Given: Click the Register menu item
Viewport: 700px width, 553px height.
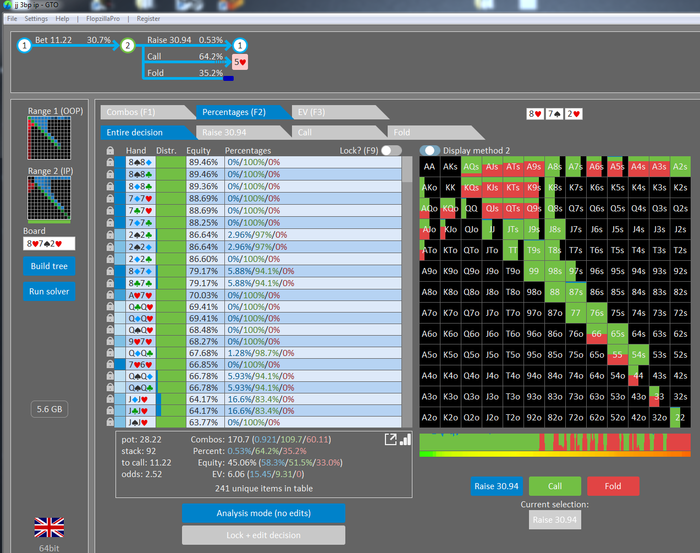Looking at the screenshot, I should pos(148,19).
